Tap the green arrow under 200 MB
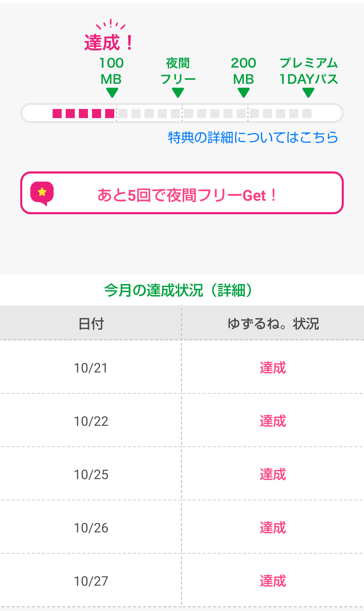 (x=243, y=92)
